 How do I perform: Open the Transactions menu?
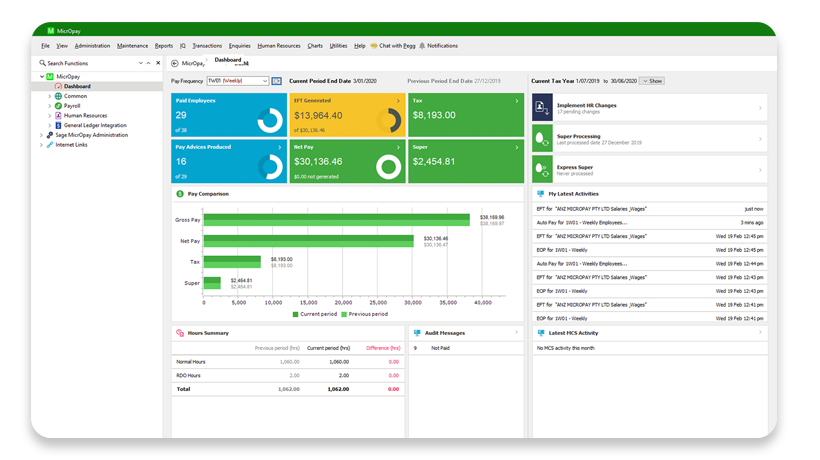point(207,46)
